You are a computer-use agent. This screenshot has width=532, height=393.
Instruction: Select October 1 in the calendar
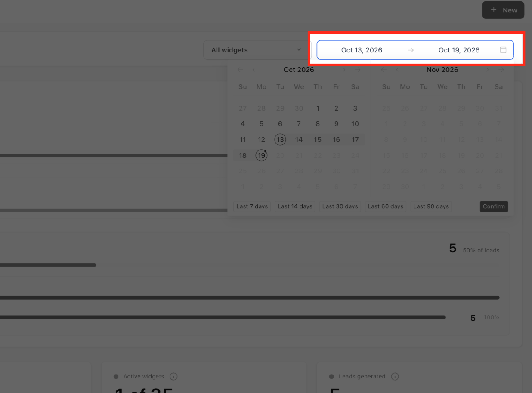318,108
